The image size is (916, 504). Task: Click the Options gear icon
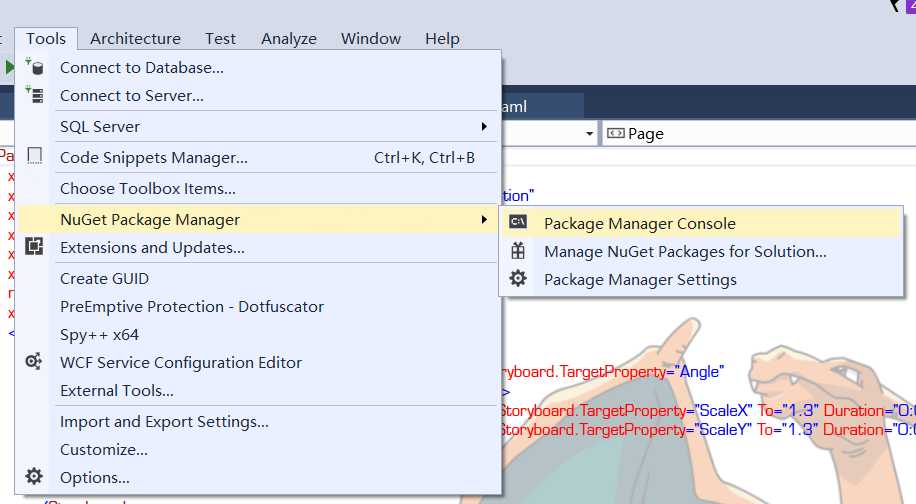34,477
